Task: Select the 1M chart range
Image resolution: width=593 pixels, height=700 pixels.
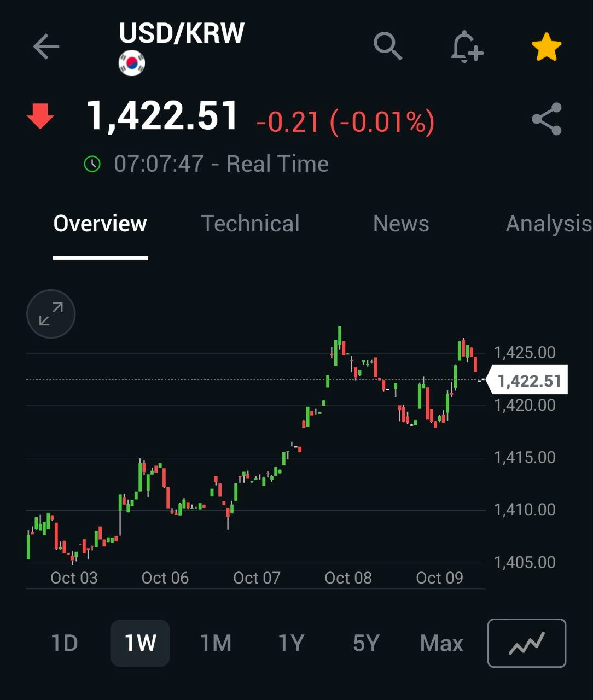Action: [x=216, y=643]
